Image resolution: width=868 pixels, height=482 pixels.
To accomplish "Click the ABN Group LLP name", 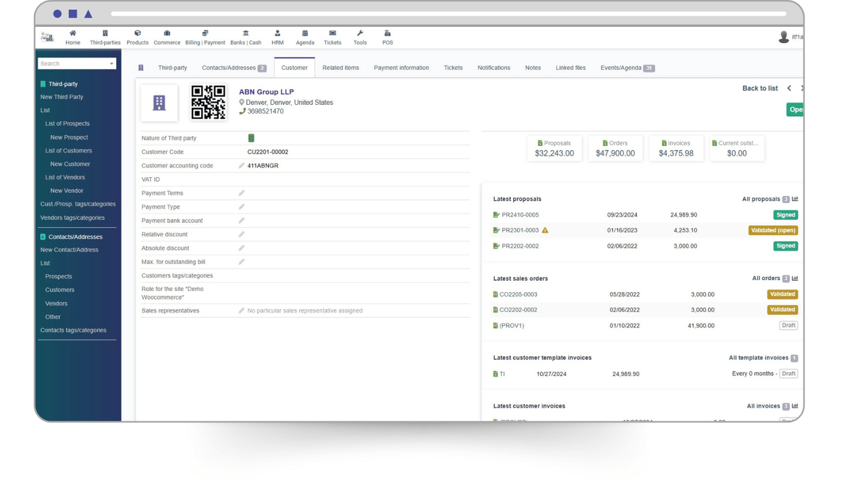I will coord(266,92).
